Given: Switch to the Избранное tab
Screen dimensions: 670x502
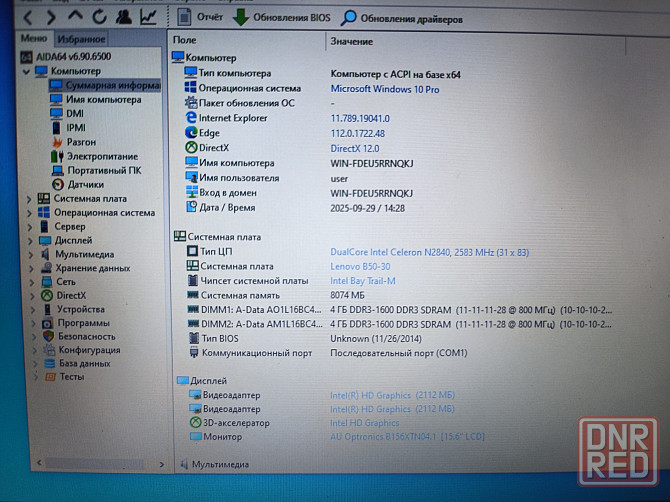Looking at the screenshot, I should click(81, 39).
